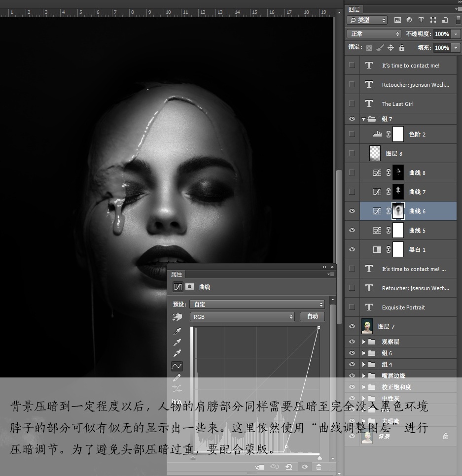Collapse the 组 7 group
This screenshot has width=462, height=476.
tap(363, 119)
